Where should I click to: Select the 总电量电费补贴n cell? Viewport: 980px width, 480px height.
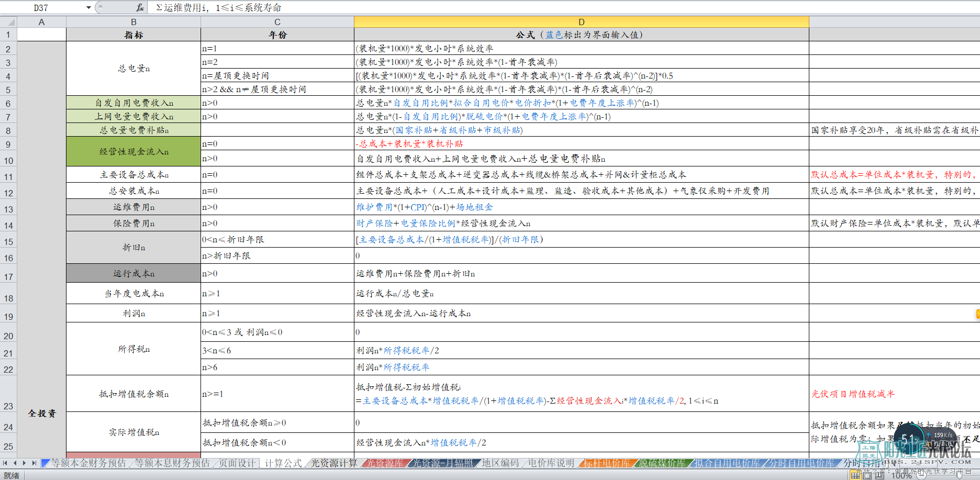coord(133,130)
